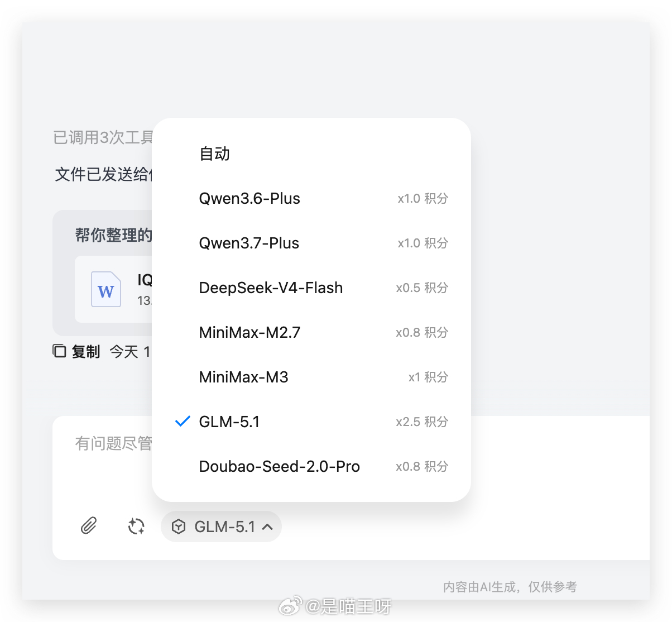Viewport: 672px width, 622px height.
Task: Select MiniMax-M2.7 model
Action: click(x=311, y=332)
